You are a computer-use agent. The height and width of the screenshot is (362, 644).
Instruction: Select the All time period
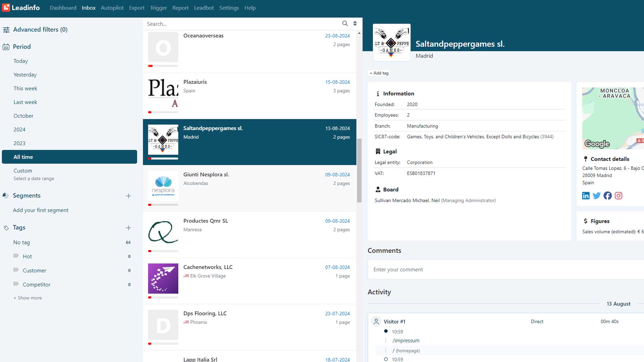pyautogui.click(x=69, y=157)
